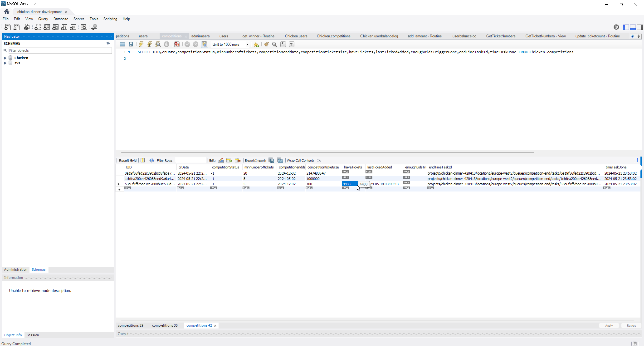Toggle autocommit mode button
This screenshot has width=644, height=346.
click(204, 44)
